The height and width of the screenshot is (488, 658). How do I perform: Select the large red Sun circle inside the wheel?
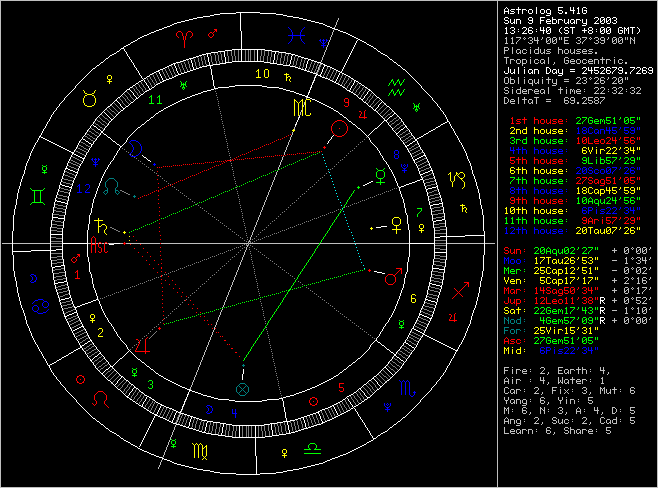340,128
